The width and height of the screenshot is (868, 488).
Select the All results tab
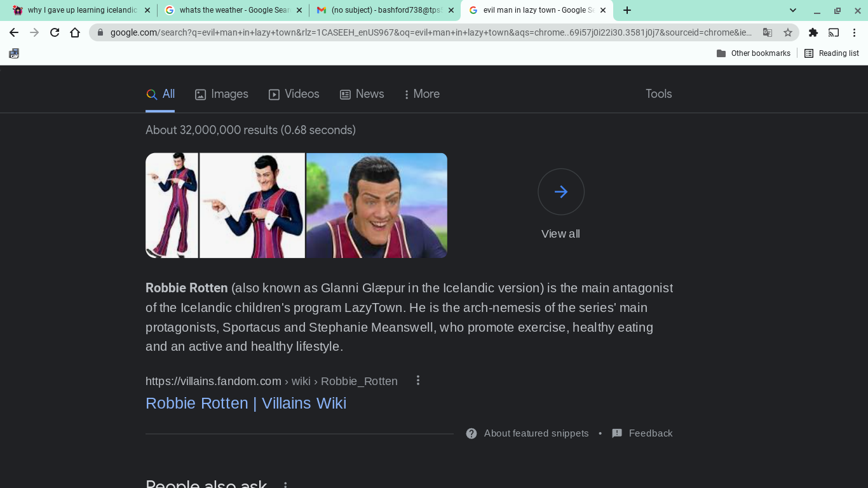pyautogui.click(x=160, y=94)
